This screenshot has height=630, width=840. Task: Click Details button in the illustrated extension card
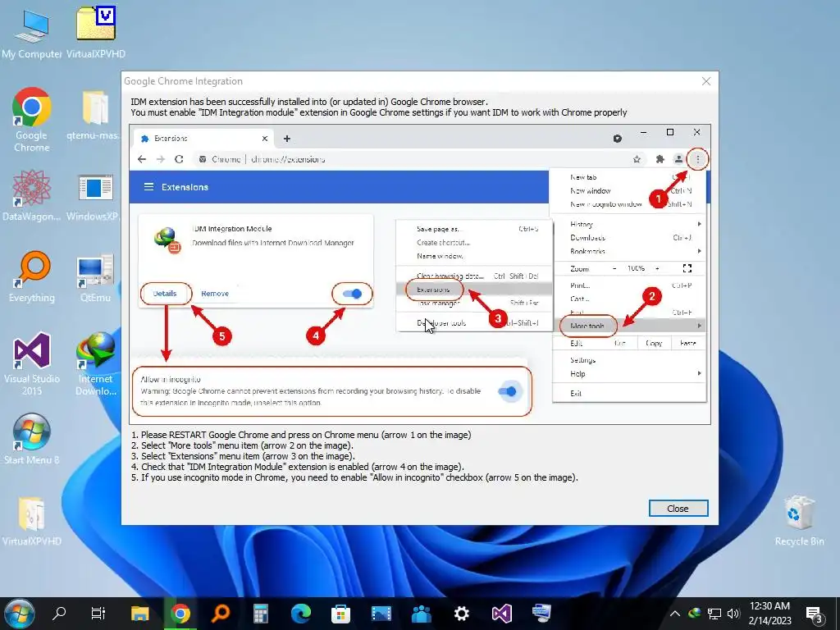(x=165, y=294)
